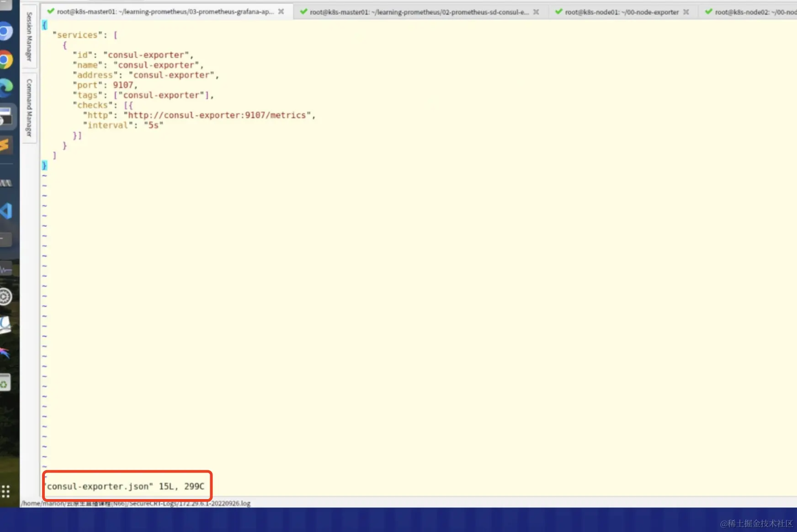Click the "address": "consul-exporter" line
This screenshot has height=532, width=797.
146,75
